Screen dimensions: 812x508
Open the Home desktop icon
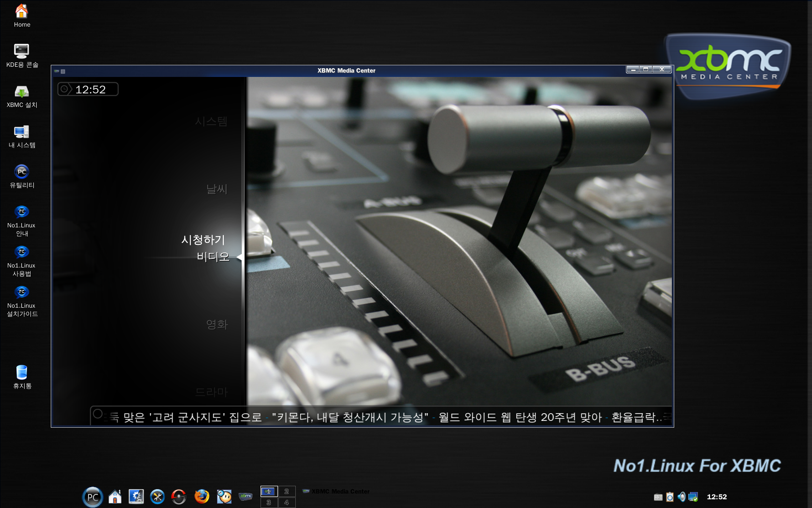[x=22, y=15]
